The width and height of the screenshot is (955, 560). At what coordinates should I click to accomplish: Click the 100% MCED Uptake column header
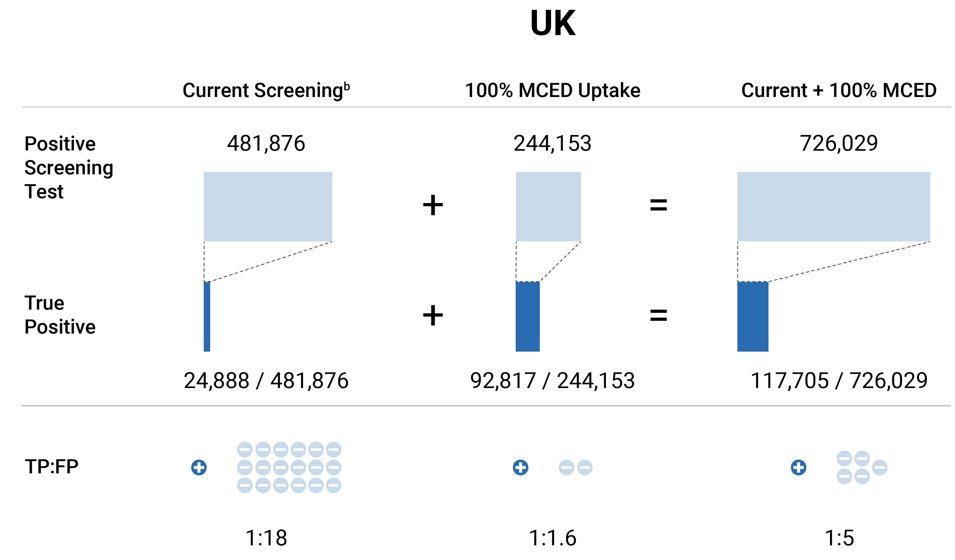pos(553,90)
